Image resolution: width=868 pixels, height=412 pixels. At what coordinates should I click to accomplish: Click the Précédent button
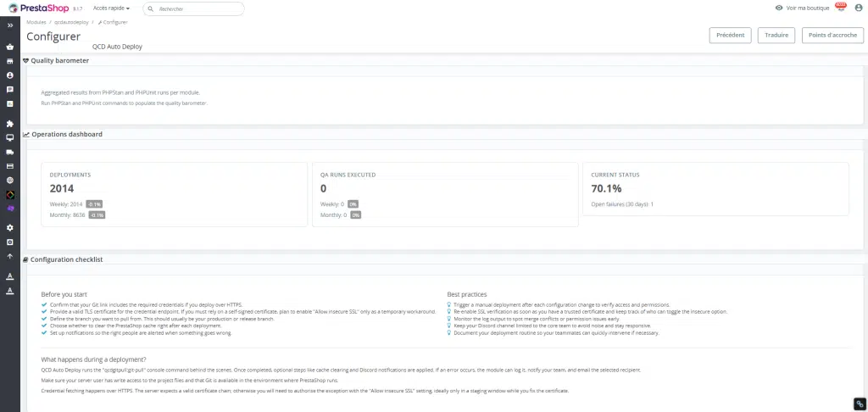[730, 35]
